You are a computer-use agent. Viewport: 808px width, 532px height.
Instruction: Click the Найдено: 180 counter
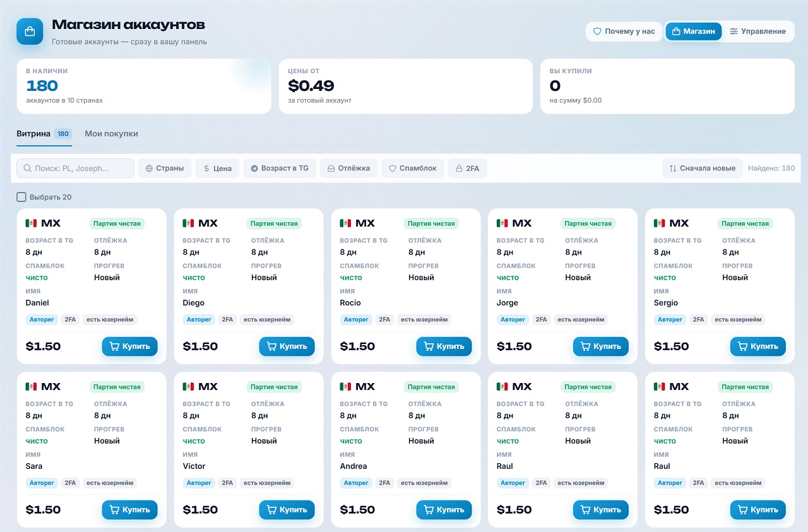[x=771, y=168]
